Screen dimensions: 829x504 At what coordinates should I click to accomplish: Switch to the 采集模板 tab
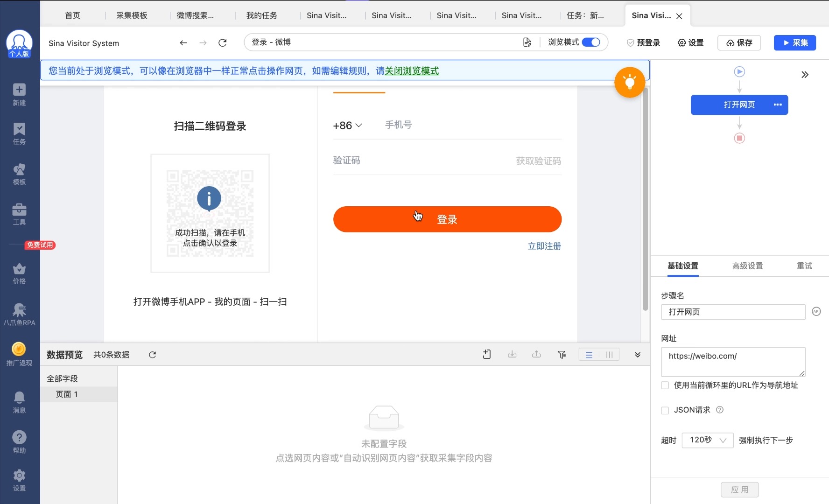[132, 15]
